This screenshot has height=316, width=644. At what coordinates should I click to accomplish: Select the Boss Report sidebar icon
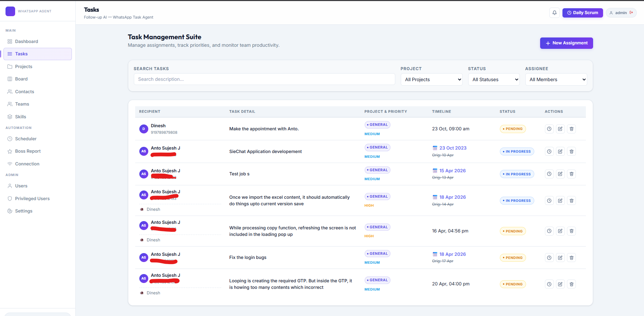tap(10, 151)
